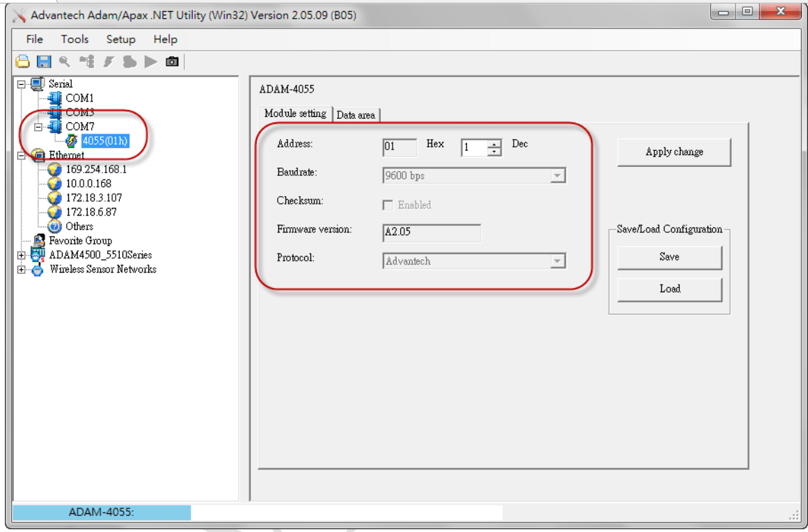Screen dimensions: 808x532
Task: Collapse the Serial tree node
Action: coord(21,84)
